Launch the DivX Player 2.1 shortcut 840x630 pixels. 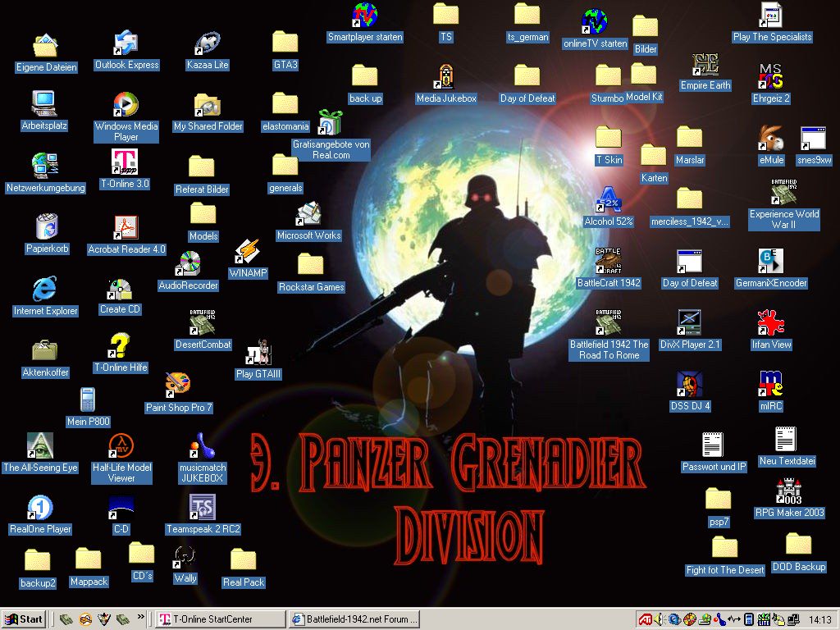click(690, 323)
